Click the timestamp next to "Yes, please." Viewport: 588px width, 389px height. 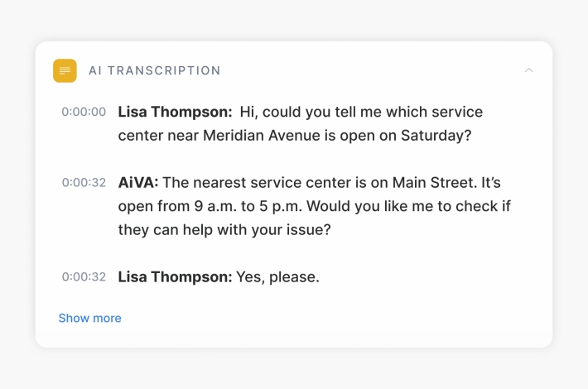click(x=84, y=277)
